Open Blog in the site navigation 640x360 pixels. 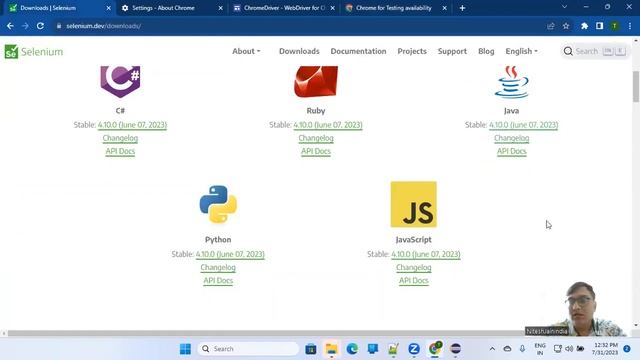pos(486,51)
